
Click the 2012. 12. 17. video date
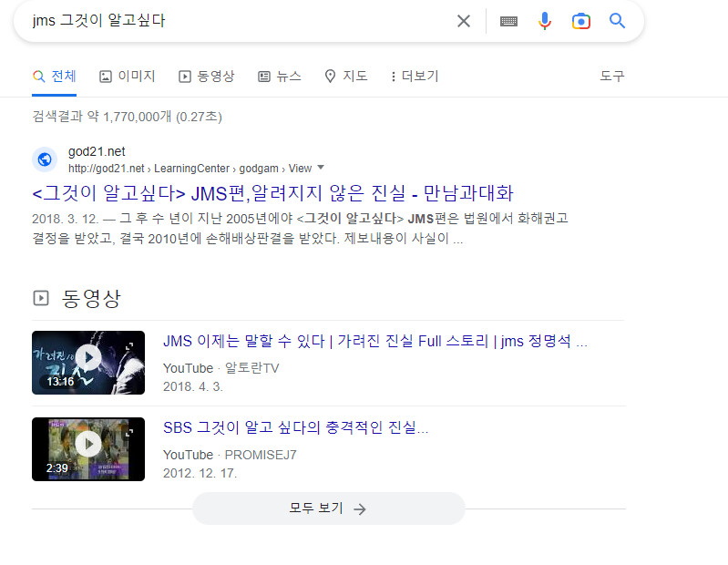(200, 473)
